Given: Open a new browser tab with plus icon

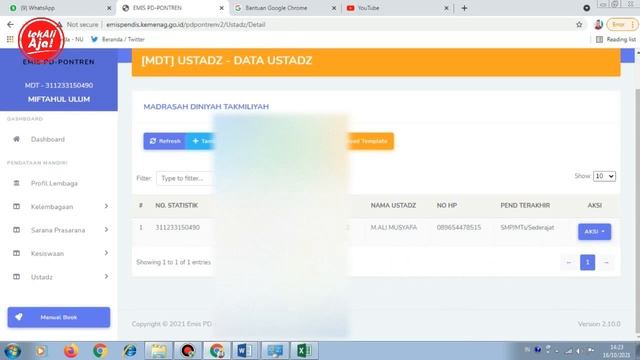Looking at the screenshot, I should point(464,8).
